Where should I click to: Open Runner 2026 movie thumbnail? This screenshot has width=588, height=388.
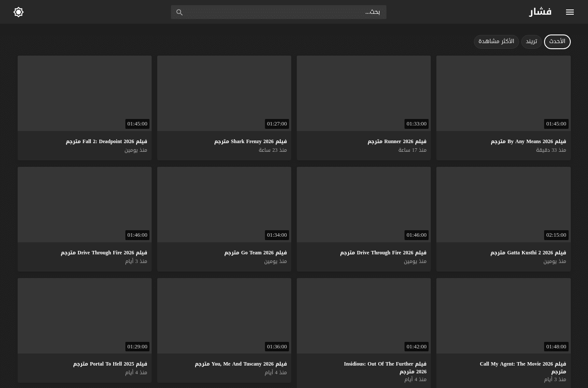[x=364, y=93]
